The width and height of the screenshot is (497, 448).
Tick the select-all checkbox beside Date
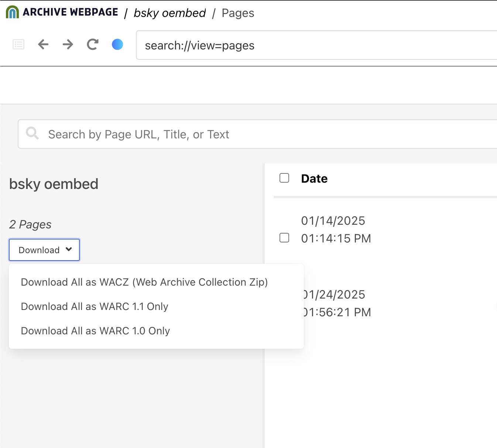pos(284,178)
